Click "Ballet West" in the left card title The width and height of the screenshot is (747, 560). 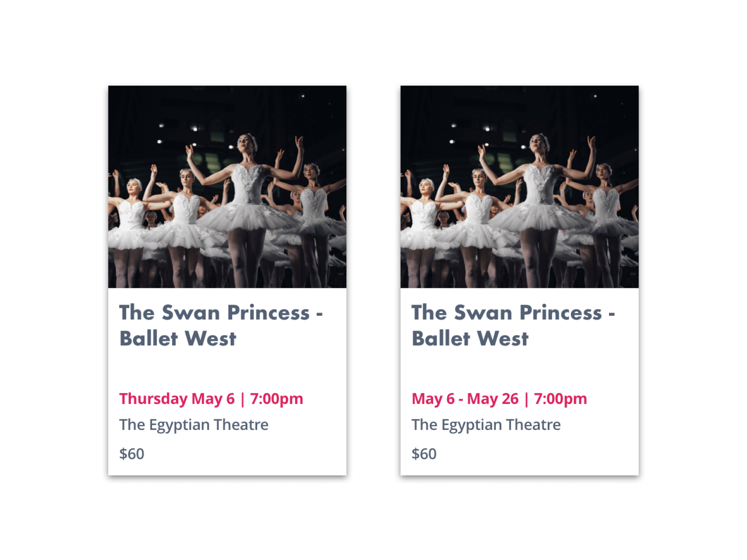coord(178,339)
